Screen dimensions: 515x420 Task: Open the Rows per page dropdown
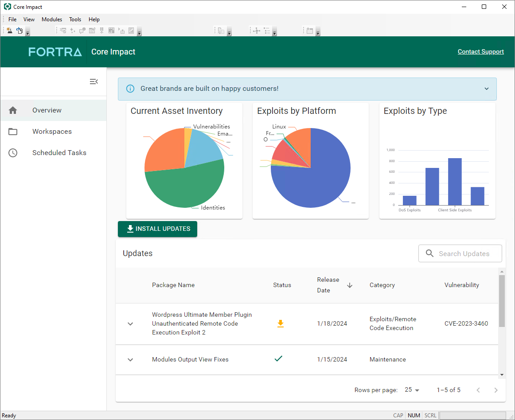point(412,390)
